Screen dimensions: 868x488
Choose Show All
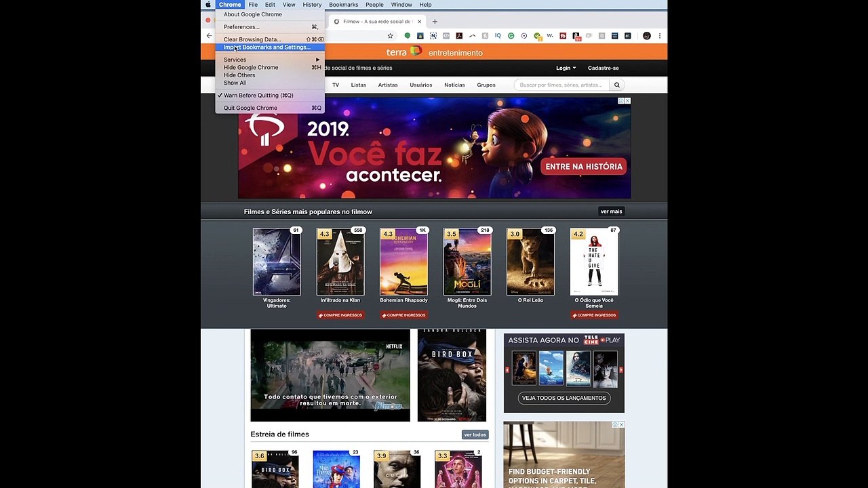point(270,83)
